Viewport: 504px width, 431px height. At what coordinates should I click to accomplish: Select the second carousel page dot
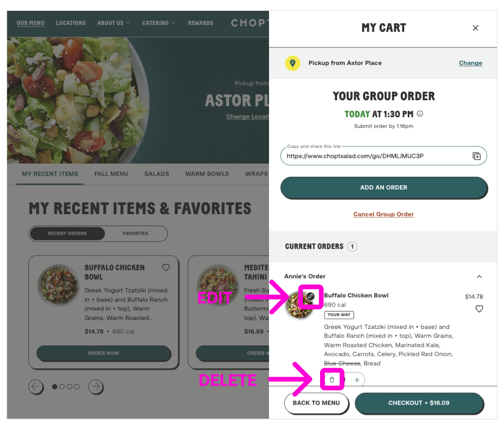[x=62, y=387]
